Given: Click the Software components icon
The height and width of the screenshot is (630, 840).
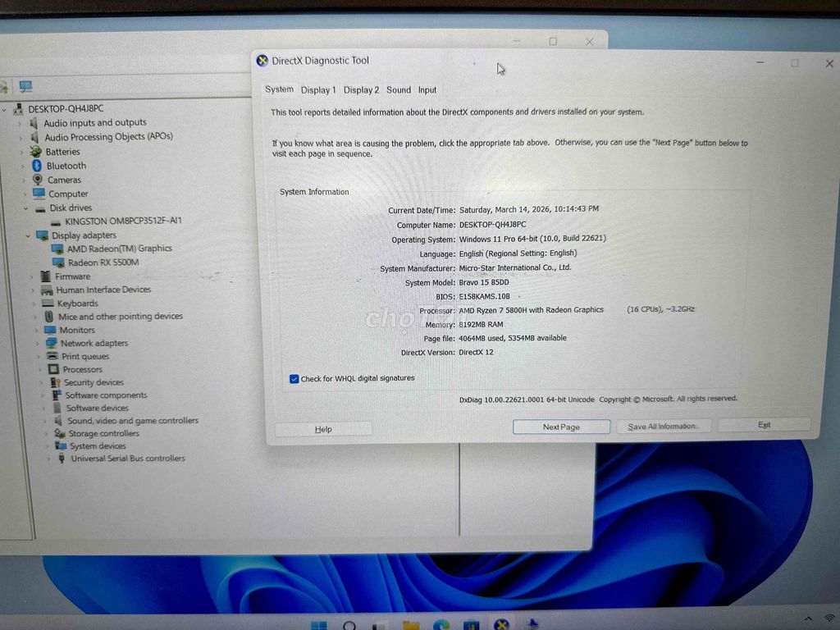Looking at the screenshot, I should [x=57, y=395].
